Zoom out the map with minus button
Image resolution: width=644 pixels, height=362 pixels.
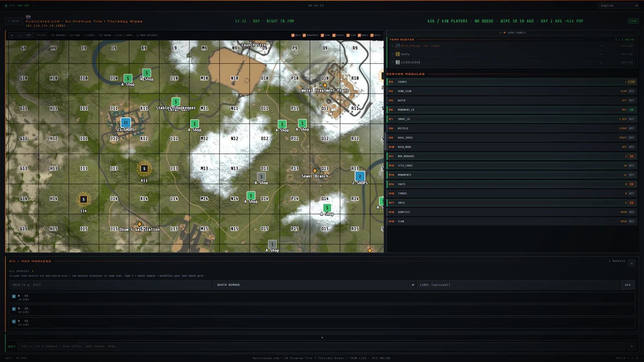pyautogui.click(x=20, y=35)
